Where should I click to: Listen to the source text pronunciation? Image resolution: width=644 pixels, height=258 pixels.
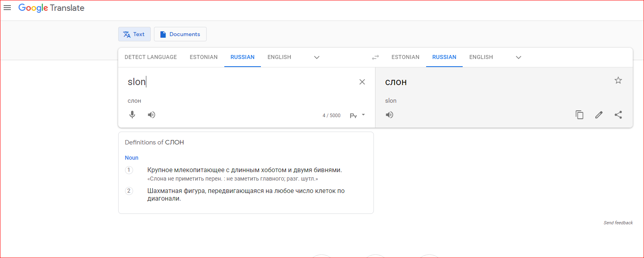coord(152,115)
